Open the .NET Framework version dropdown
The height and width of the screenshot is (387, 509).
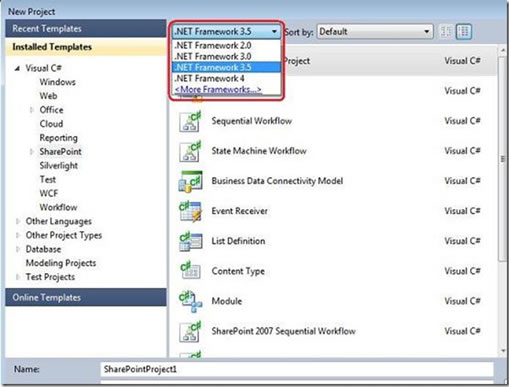(x=226, y=32)
